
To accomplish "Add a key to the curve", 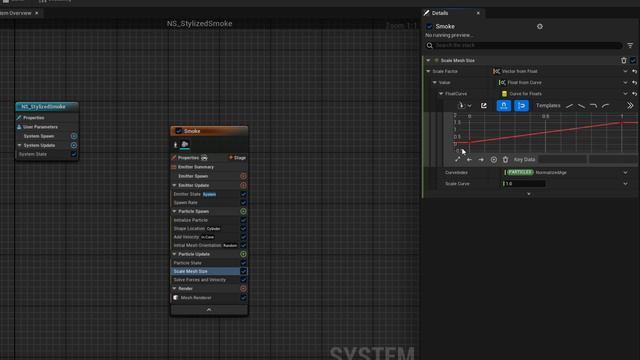I will pos(493,160).
